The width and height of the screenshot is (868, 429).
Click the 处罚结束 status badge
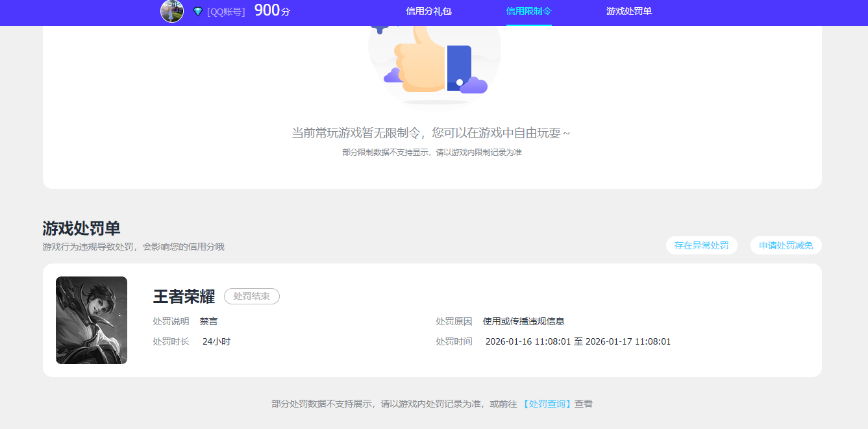coord(252,296)
